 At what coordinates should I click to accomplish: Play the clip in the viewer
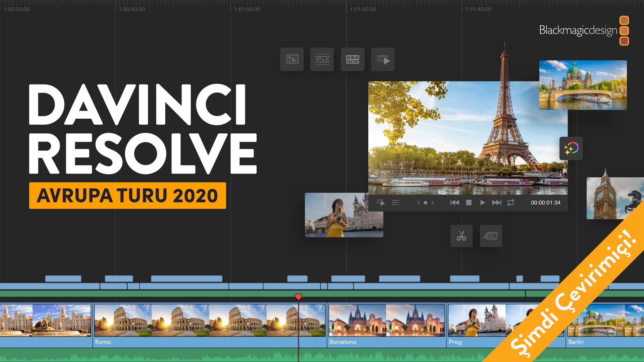[x=482, y=202]
